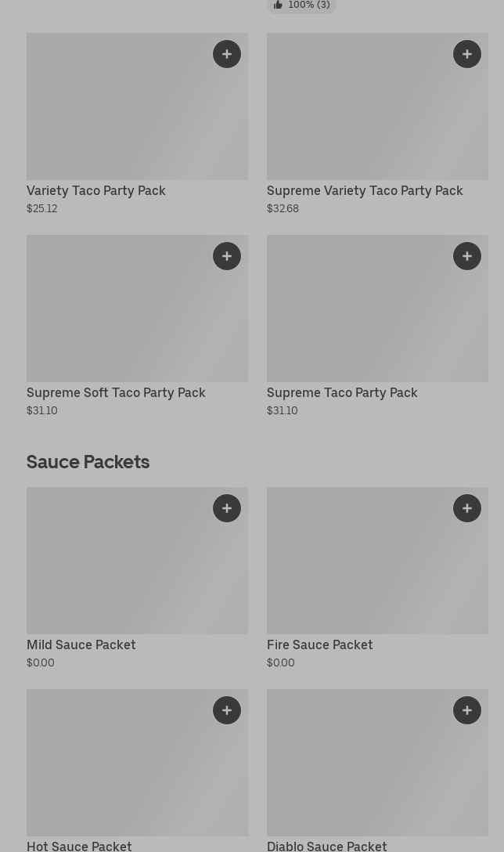Screen dimensions: 504x852
Task: Open Supreme Taco Party Pack title
Action: tap(342, 392)
